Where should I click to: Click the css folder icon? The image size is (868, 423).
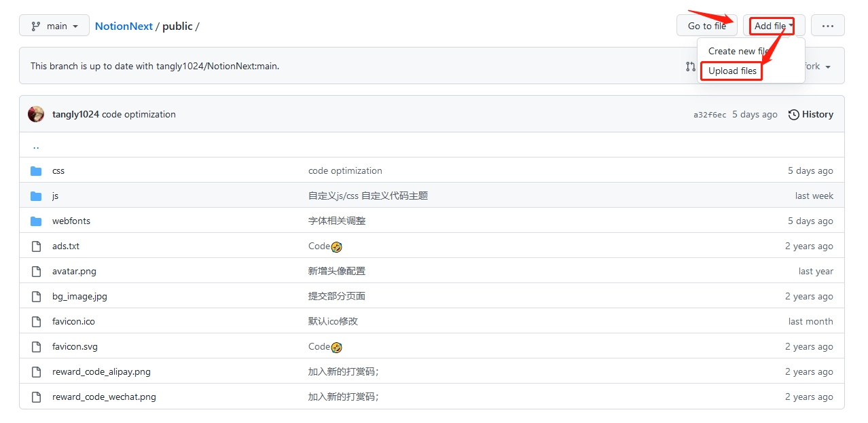36,170
